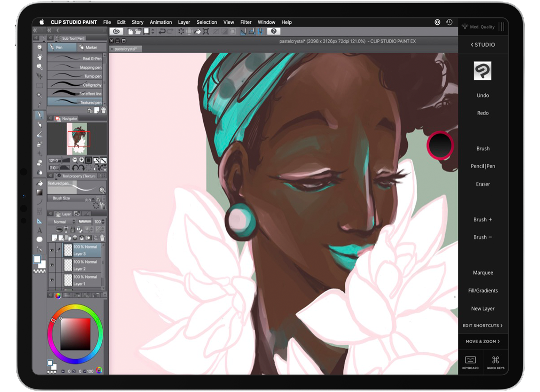Image resolution: width=540 pixels, height=392 pixels.
Task: Tap the New Layer shortcut
Action: pos(483,308)
